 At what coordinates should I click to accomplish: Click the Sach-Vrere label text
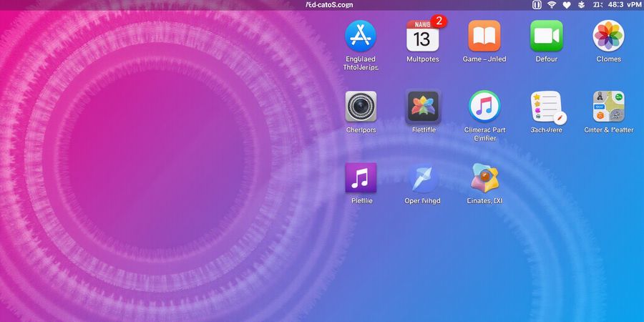[546, 130]
